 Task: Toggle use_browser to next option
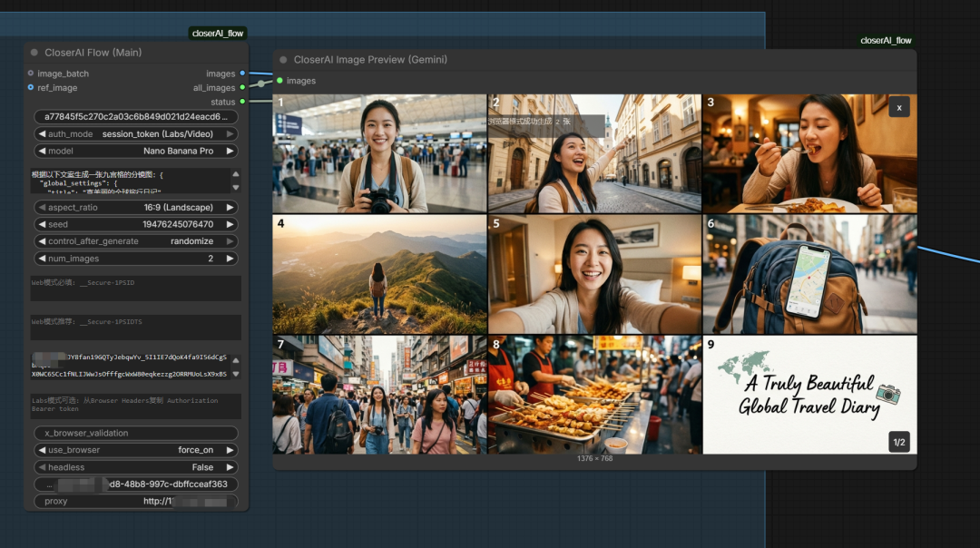230,449
